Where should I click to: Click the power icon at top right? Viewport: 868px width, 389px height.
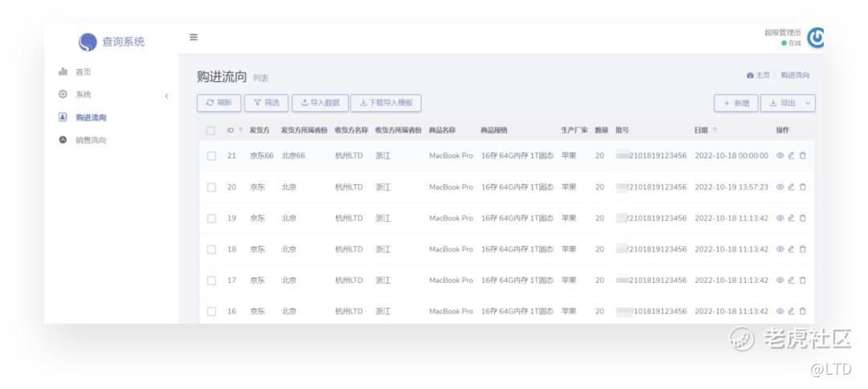pos(815,38)
